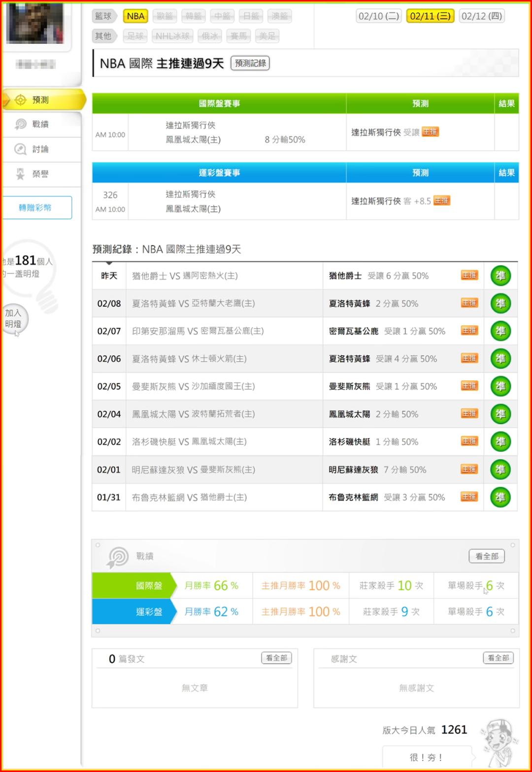Viewport: 532px width, 772px height.
Task: Click the green 準 badge for 昨天 row
Action: point(500,276)
